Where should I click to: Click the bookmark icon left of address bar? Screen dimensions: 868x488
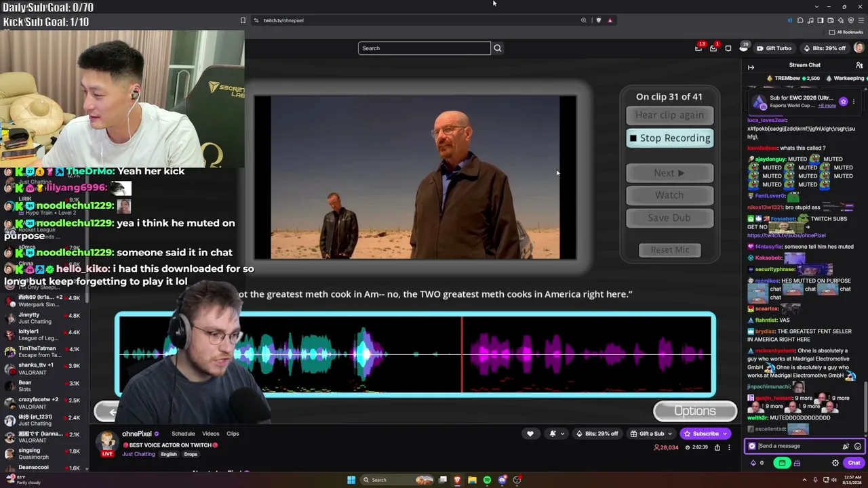tap(243, 20)
